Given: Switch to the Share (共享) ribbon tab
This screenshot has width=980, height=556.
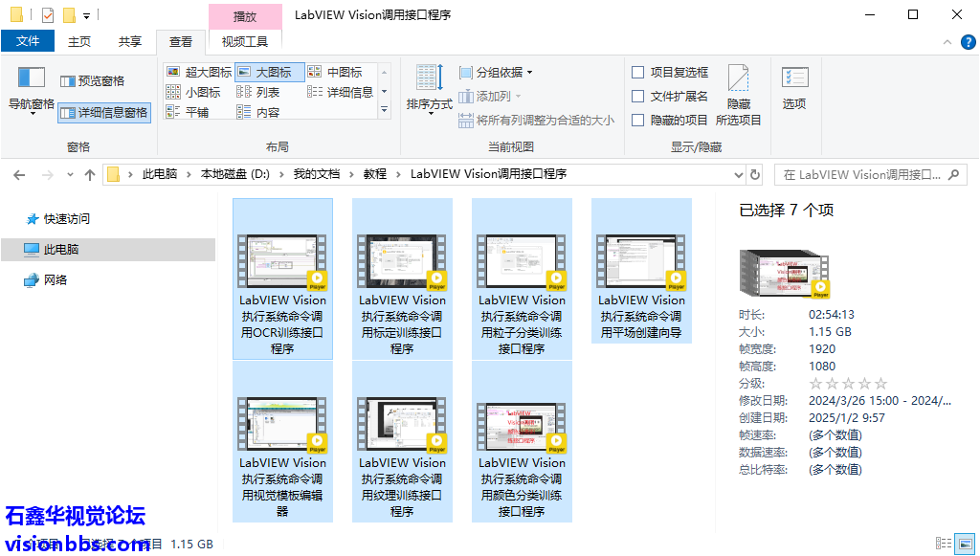Looking at the screenshot, I should tap(129, 41).
